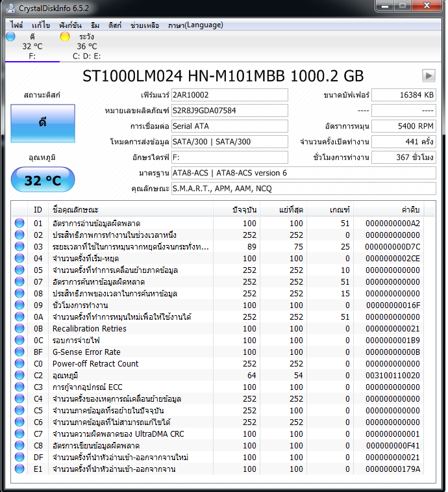448x492 pixels.
Task: Select the disk title ST1000LM024 HN-M101MBB 1000.2 GB
Action: point(223,76)
